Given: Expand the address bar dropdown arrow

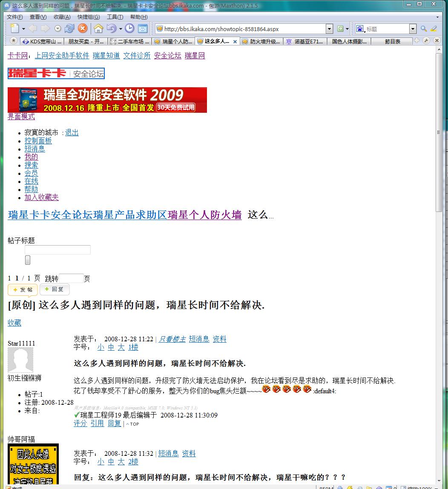Looking at the screenshot, I should coord(329,29).
